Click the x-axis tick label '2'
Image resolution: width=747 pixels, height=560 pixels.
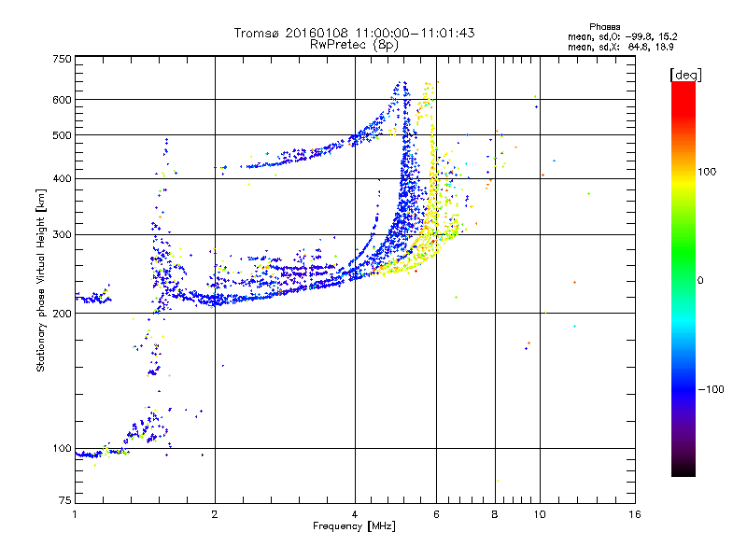click(x=215, y=514)
